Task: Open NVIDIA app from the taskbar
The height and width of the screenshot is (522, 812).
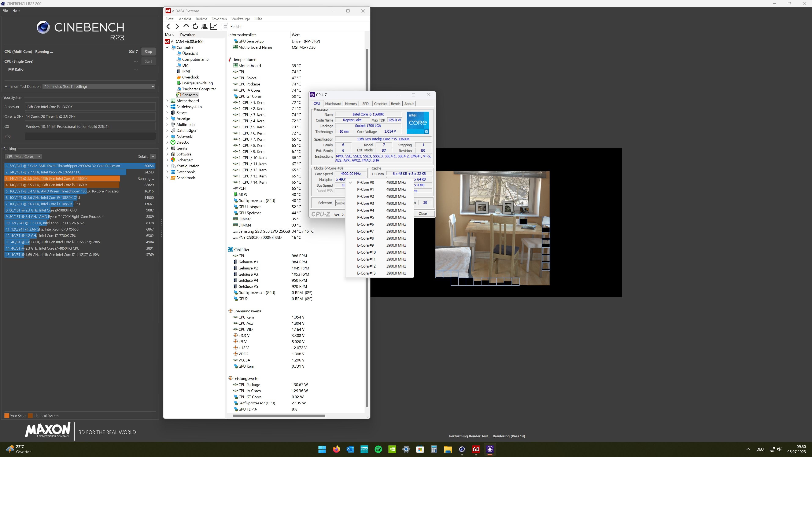Action: (392, 449)
